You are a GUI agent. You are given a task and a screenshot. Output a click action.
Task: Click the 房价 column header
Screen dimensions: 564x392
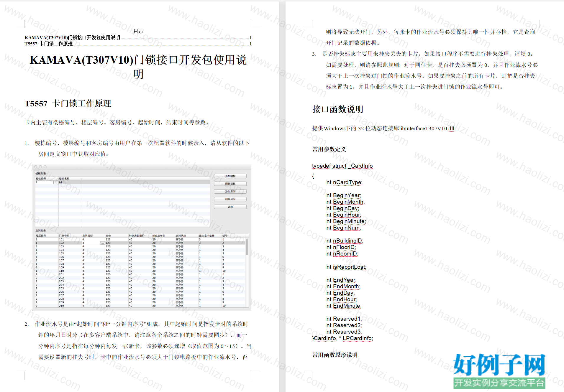[109, 236]
